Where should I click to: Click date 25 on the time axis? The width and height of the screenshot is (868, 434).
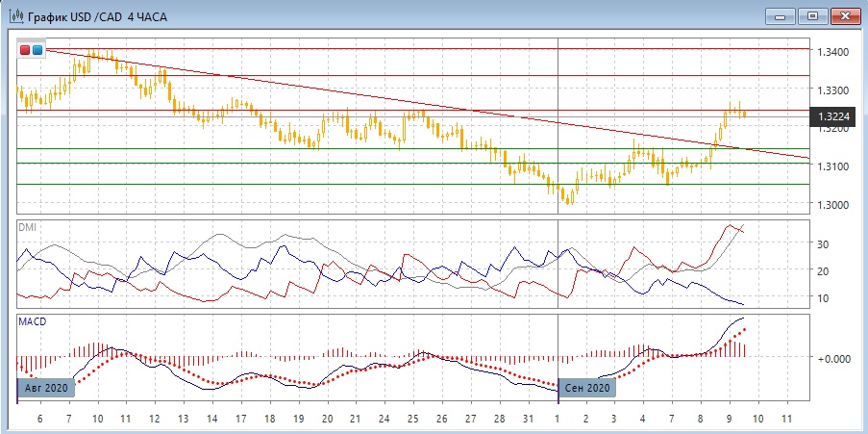pyautogui.click(x=412, y=420)
